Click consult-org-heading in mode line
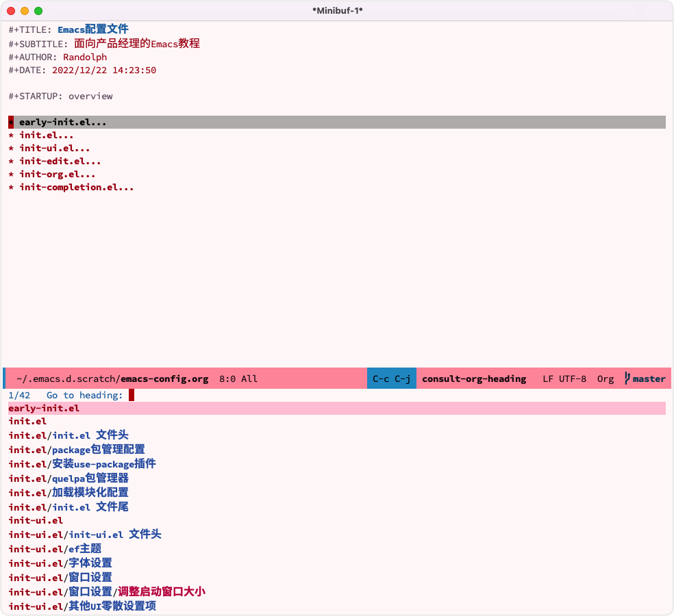 pos(474,379)
